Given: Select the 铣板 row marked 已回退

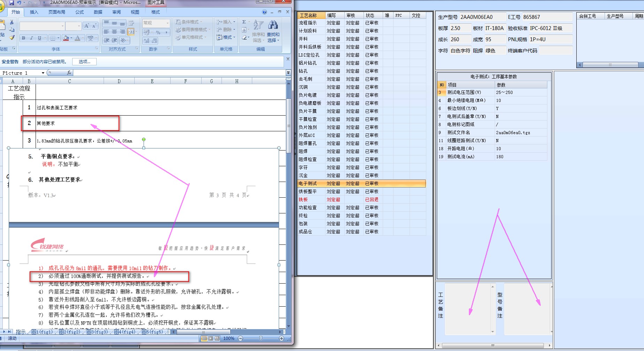Looking at the screenshot, I should (361, 199).
